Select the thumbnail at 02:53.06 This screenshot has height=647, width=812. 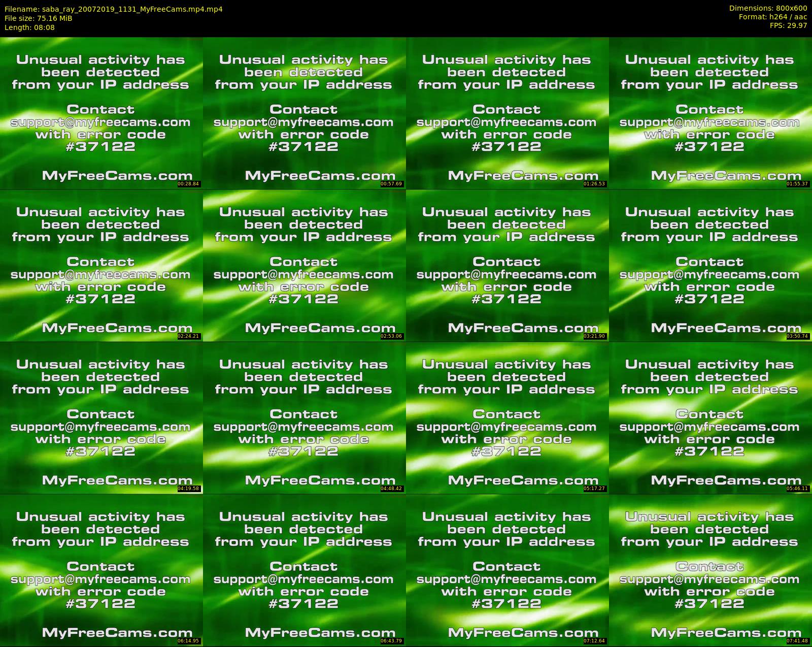click(x=304, y=266)
